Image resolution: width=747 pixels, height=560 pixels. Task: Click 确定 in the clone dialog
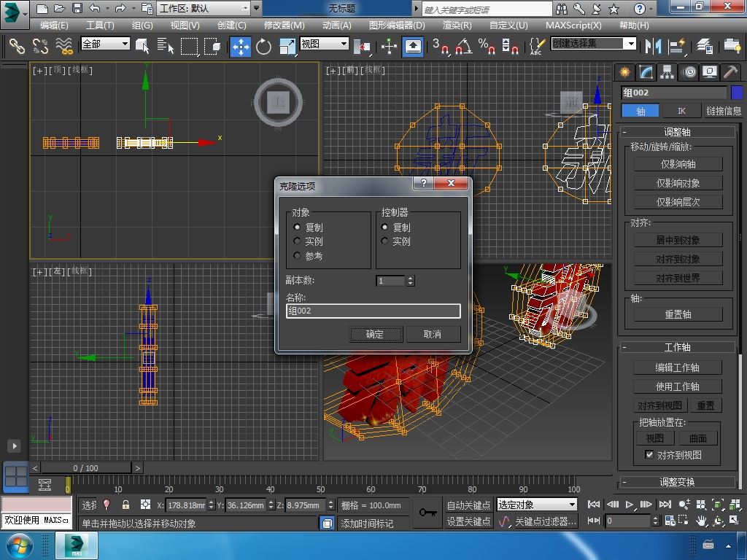click(375, 334)
